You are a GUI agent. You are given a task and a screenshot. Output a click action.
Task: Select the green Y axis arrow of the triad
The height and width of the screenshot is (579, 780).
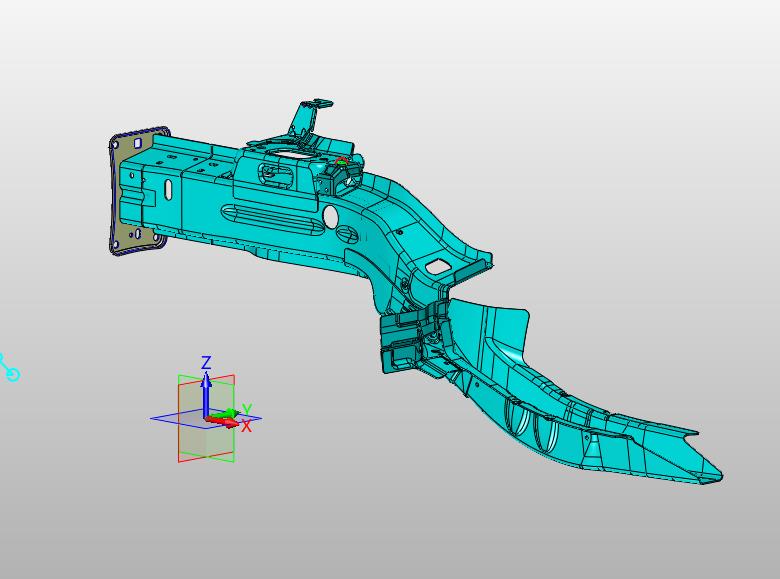point(224,414)
